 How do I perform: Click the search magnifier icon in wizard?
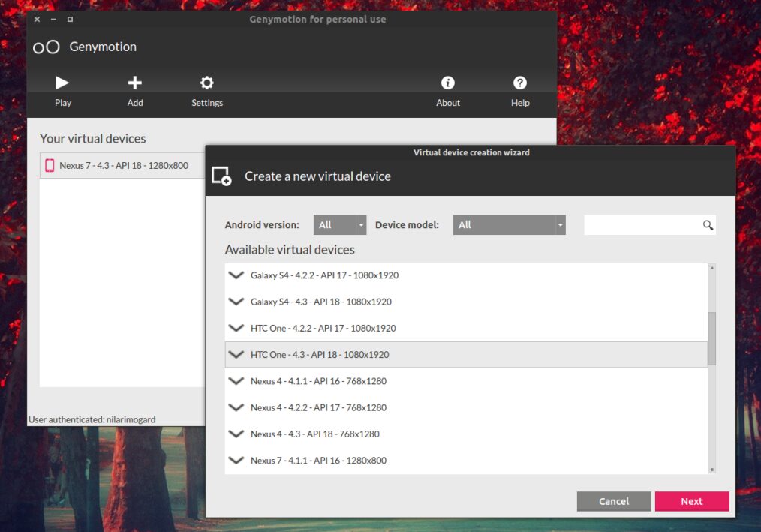click(708, 225)
